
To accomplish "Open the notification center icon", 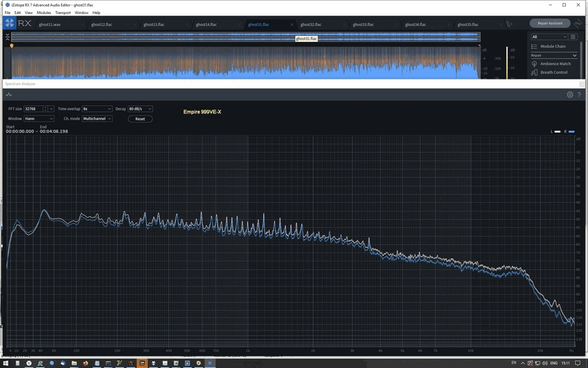I will (578, 363).
